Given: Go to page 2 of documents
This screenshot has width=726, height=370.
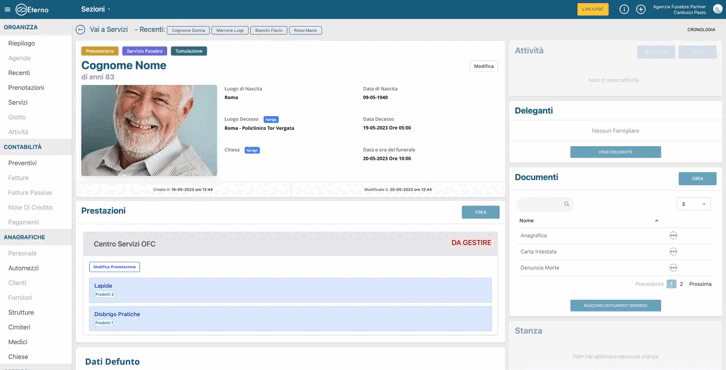Looking at the screenshot, I should tap(681, 284).
